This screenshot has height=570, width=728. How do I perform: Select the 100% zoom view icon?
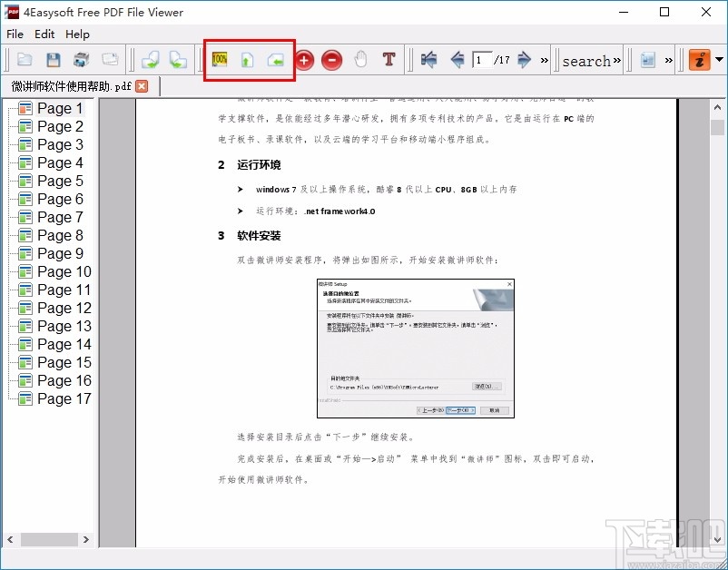tap(219, 60)
